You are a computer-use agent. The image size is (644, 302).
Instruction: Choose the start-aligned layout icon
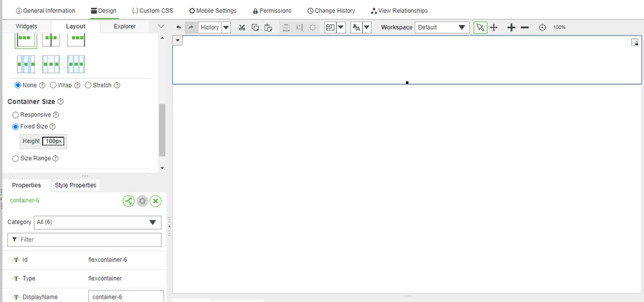click(x=26, y=41)
